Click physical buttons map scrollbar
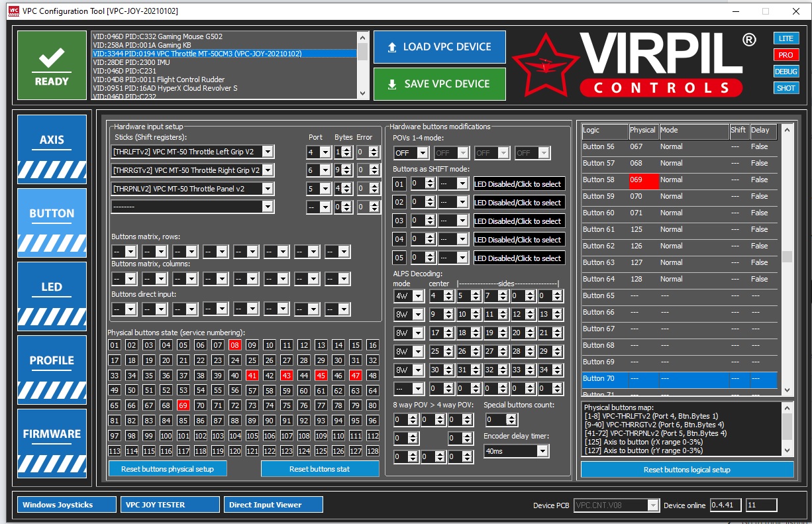812x524 pixels. click(787, 429)
